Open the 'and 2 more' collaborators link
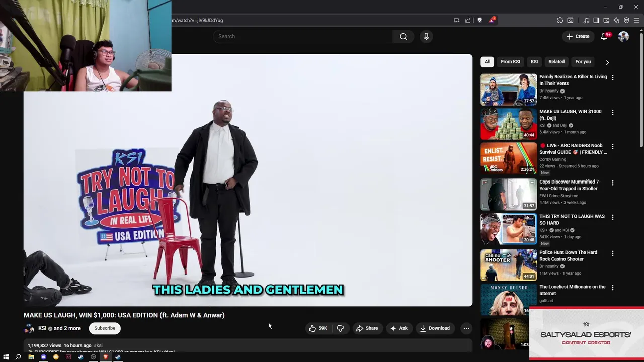The width and height of the screenshot is (644, 362). (x=67, y=328)
